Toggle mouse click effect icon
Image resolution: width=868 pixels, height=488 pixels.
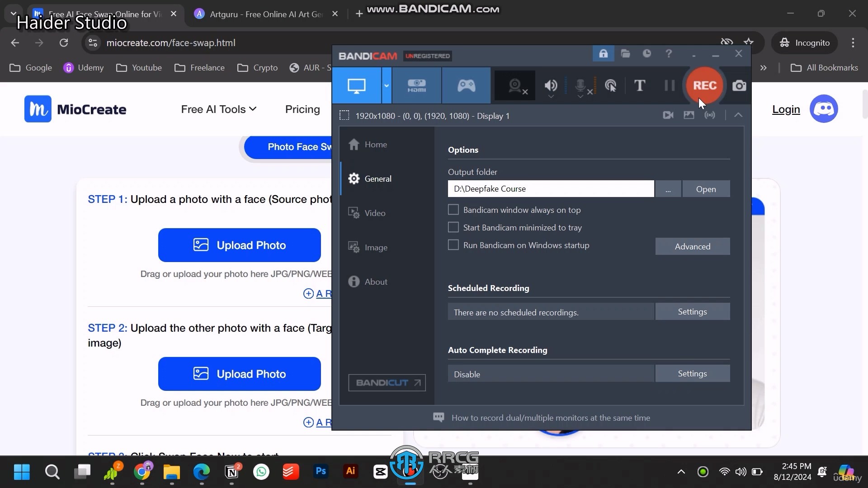pos(610,85)
